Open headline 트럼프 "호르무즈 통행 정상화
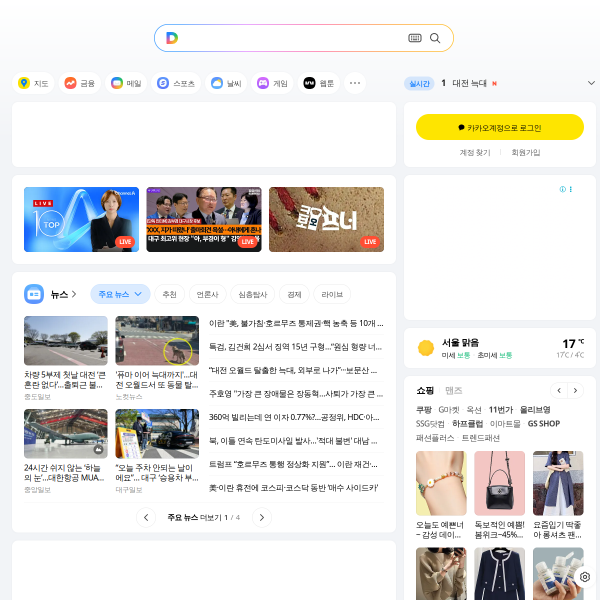Screen dimensions: 600x600 [293, 464]
